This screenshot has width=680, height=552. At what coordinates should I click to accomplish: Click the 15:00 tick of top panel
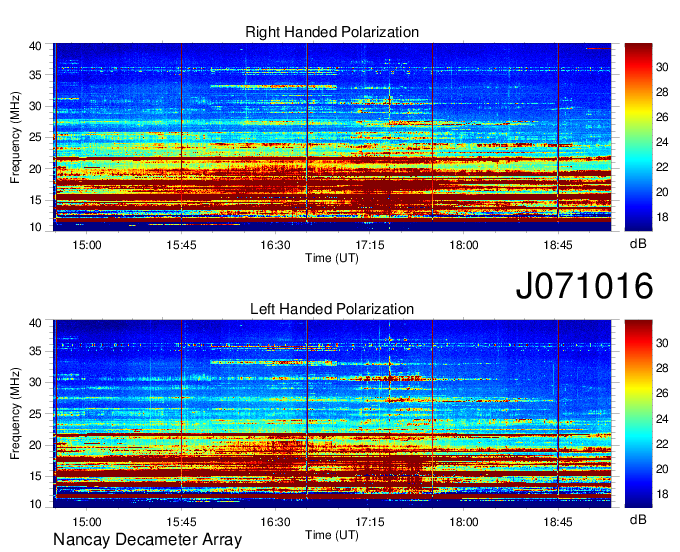(87, 245)
